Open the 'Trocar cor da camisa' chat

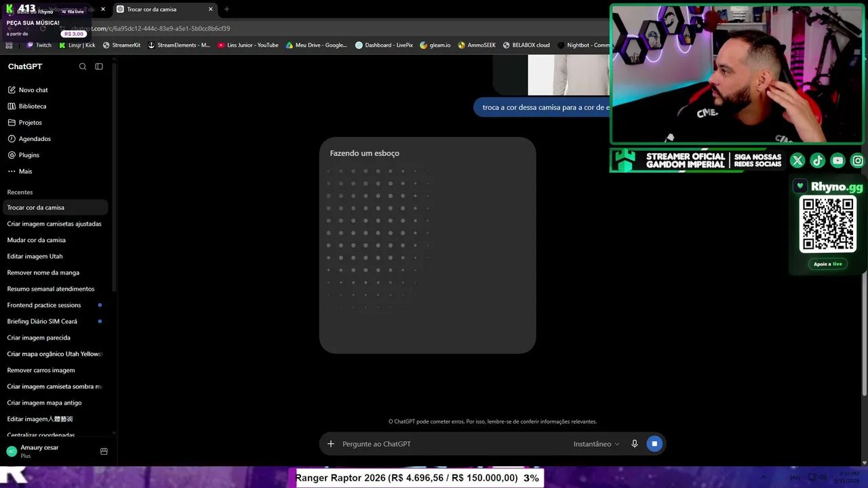55,207
